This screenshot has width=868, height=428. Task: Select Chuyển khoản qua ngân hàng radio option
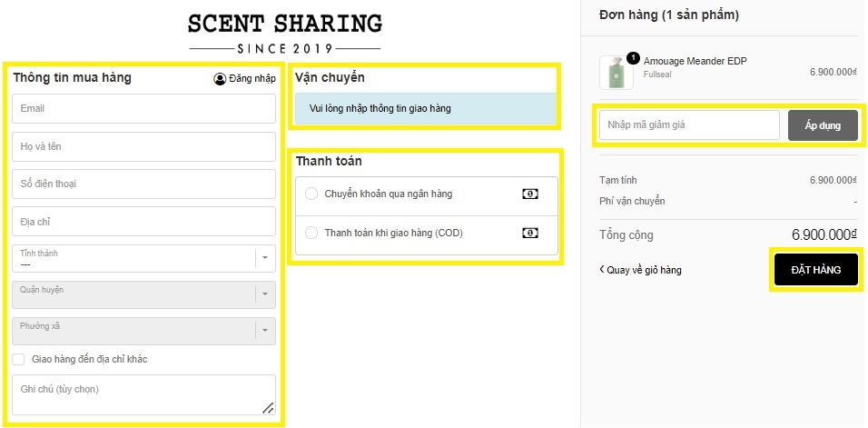[x=311, y=194]
